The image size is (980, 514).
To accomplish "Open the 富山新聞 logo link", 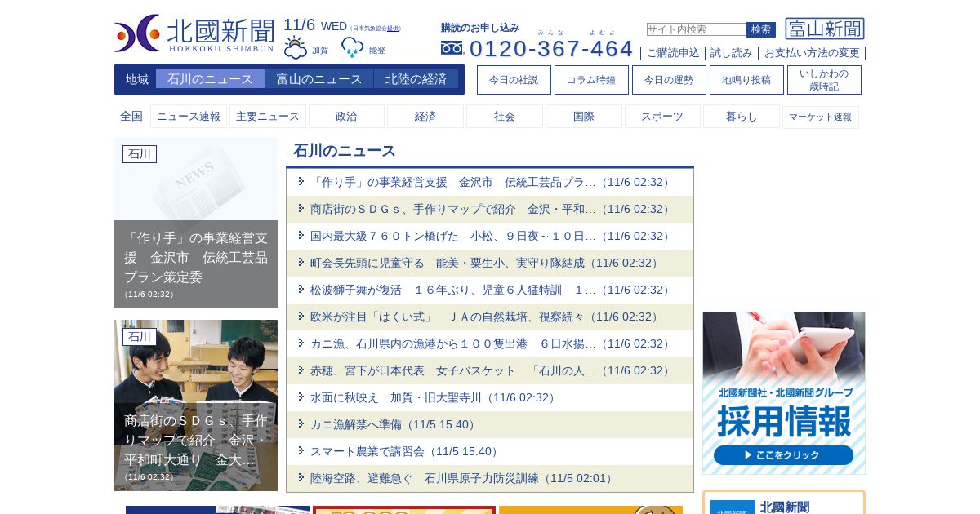I will tap(825, 29).
